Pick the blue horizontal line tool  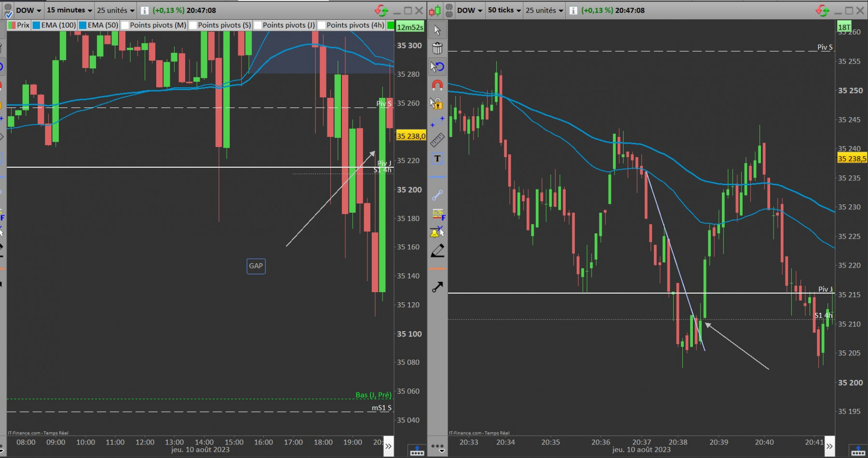pyautogui.click(x=437, y=177)
